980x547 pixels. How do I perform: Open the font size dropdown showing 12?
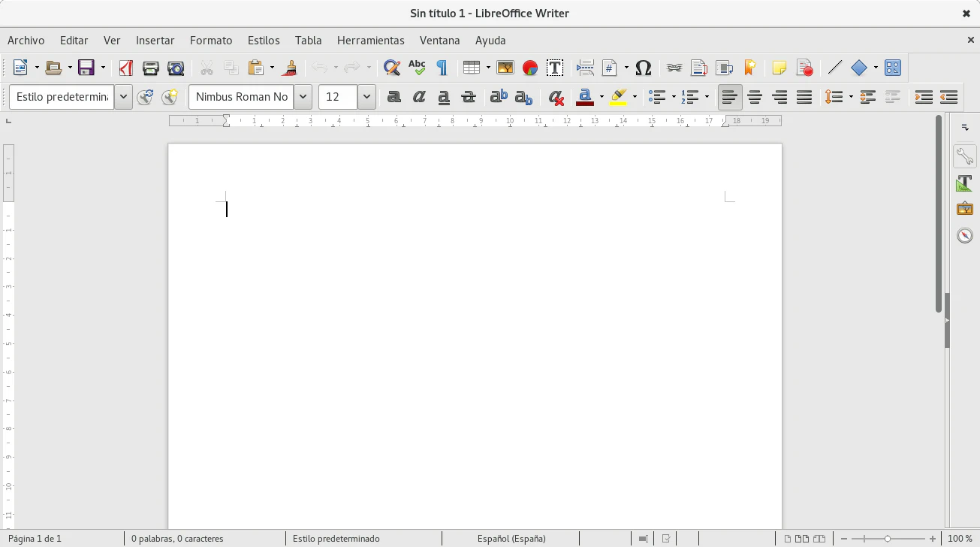[366, 97]
